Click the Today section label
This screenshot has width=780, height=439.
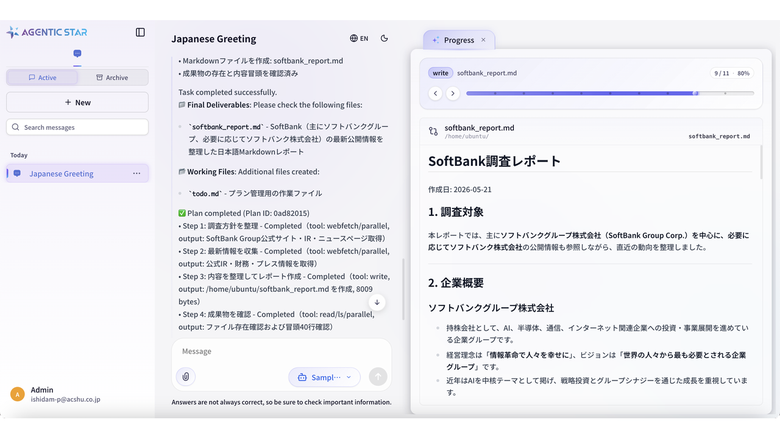point(19,155)
